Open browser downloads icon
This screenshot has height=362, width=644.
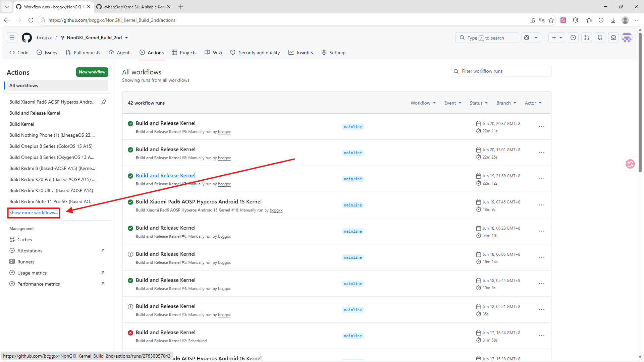613,20
